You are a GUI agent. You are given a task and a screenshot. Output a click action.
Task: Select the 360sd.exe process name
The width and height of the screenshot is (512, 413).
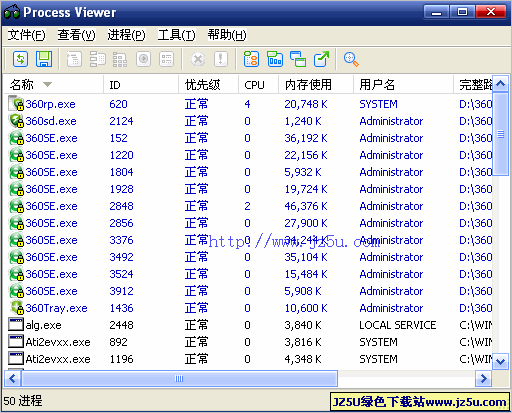click(51, 121)
